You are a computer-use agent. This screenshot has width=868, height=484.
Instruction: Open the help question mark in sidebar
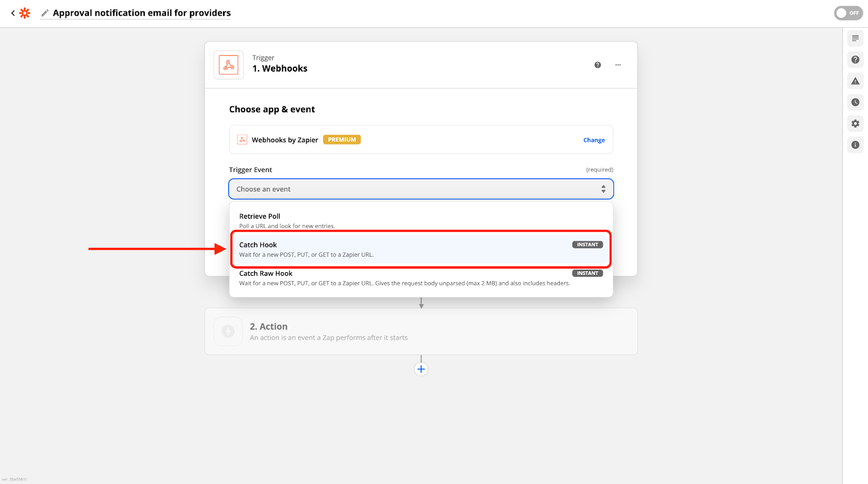click(x=856, y=60)
